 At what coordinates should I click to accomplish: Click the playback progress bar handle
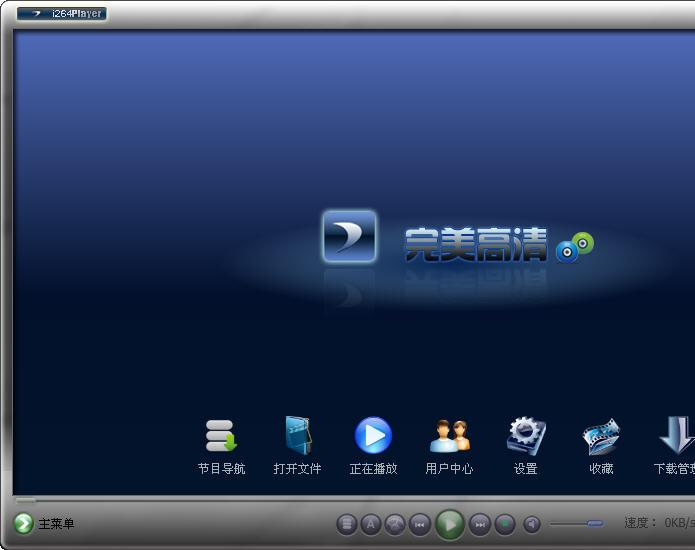(26, 500)
